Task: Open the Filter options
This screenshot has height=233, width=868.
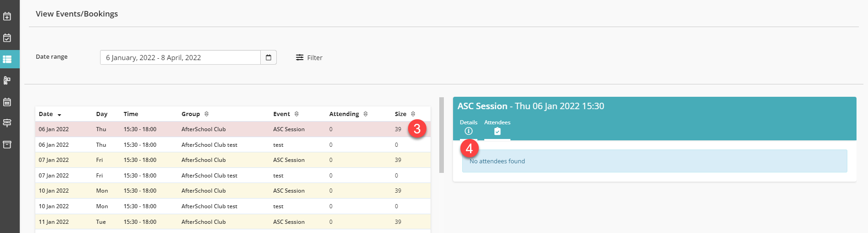Action: [x=309, y=57]
